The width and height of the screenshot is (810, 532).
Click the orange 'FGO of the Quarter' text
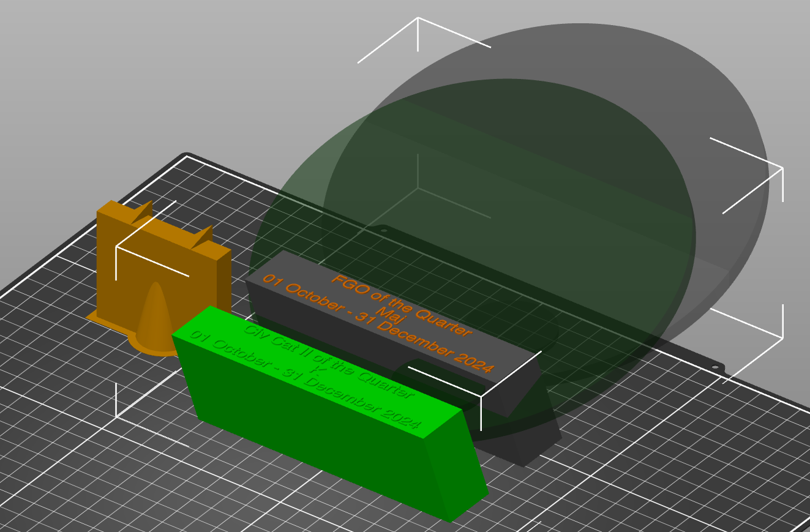click(x=402, y=305)
